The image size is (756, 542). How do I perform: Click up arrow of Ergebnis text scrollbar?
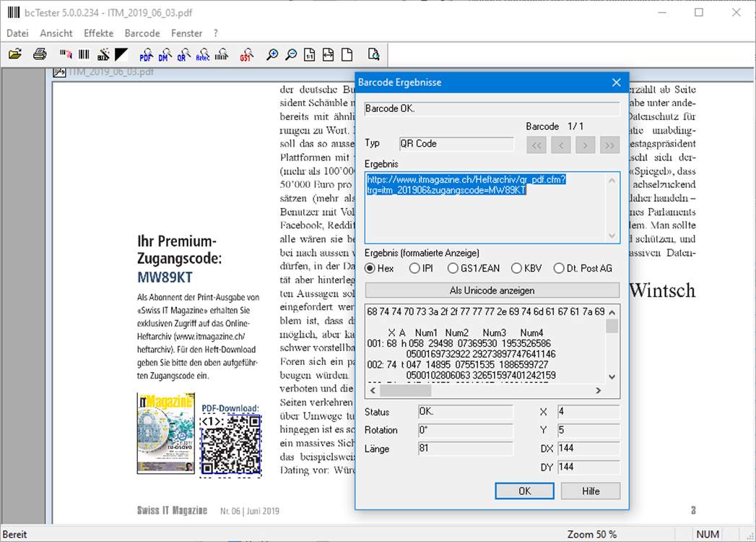point(612,181)
